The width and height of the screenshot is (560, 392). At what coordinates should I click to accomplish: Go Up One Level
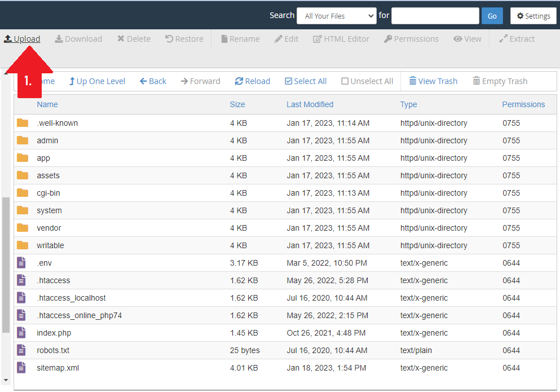(x=97, y=81)
